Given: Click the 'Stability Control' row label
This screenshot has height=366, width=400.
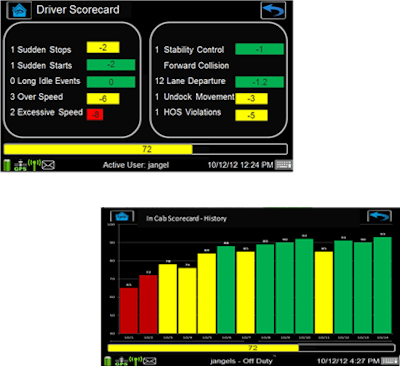Looking at the screenshot, I should pyautogui.click(x=194, y=50).
